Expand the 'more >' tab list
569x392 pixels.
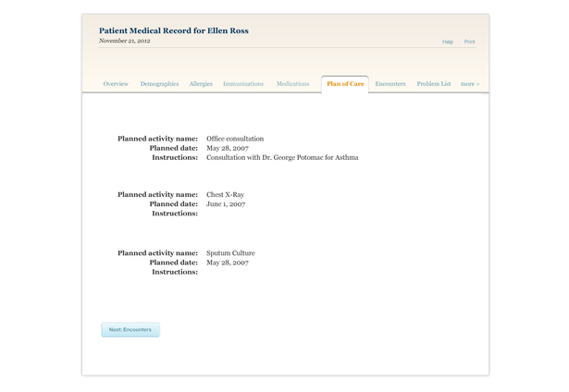point(470,84)
